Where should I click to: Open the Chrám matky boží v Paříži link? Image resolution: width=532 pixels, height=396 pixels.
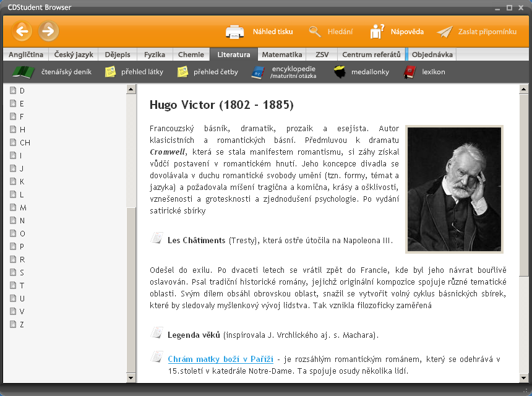tap(221, 359)
